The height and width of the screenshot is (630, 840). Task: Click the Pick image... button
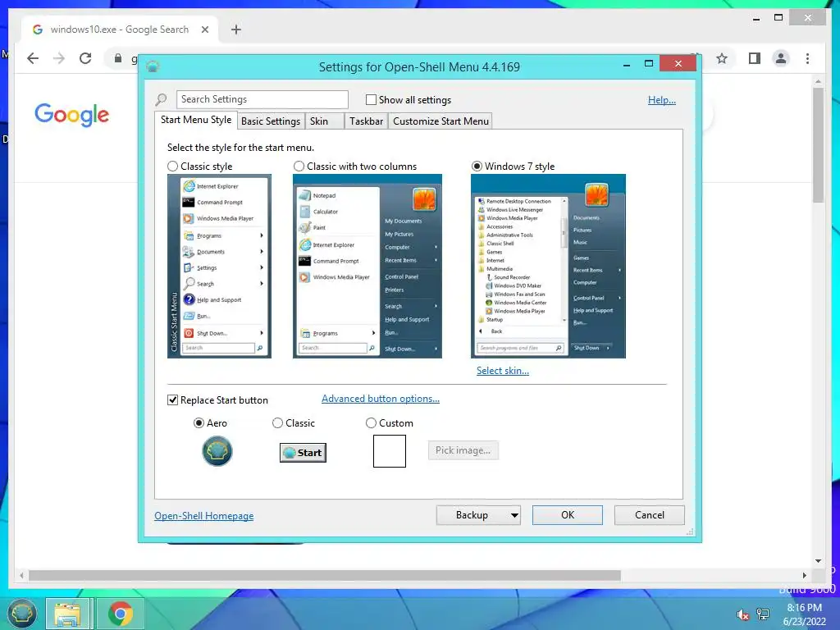(x=463, y=450)
